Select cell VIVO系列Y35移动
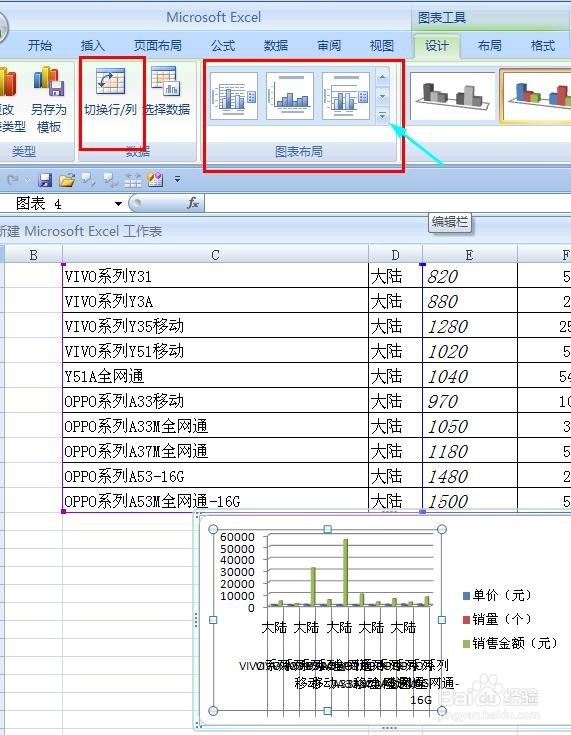The width and height of the screenshot is (571, 735). (x=215, y=326)
